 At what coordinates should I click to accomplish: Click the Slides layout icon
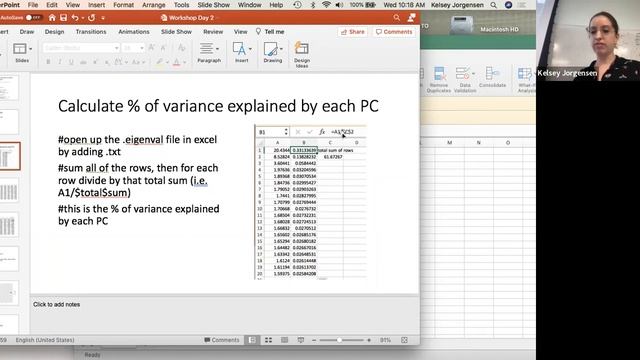(19, 49)
